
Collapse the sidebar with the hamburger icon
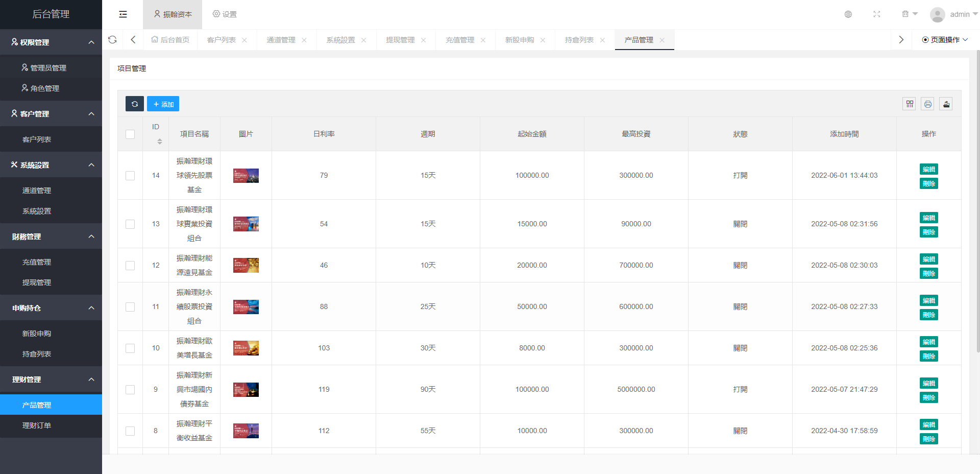coord(123,14)
